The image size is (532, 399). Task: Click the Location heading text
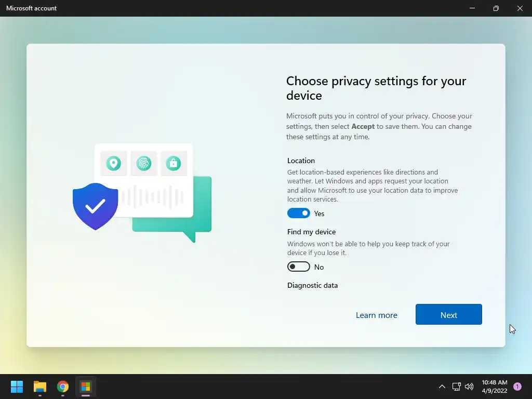(x=301, y=161)
